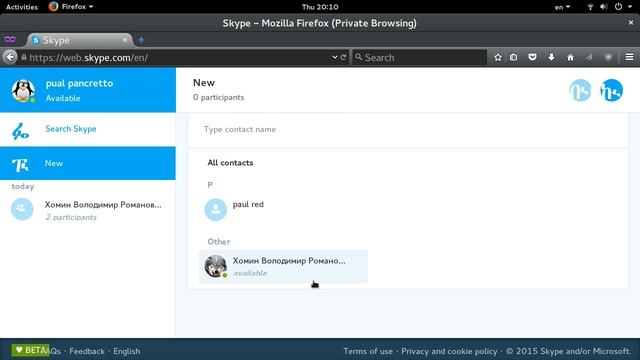Click the penguin profile avatar
640x360 pixels.
point(23,90)
